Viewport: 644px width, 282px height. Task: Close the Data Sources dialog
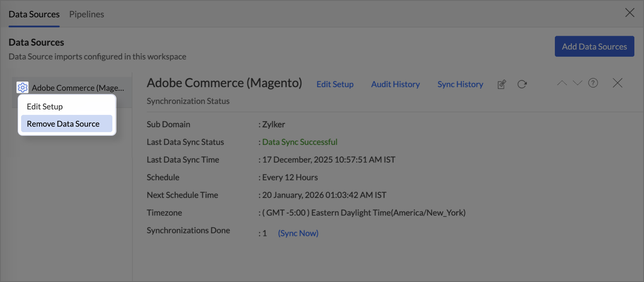630,13
